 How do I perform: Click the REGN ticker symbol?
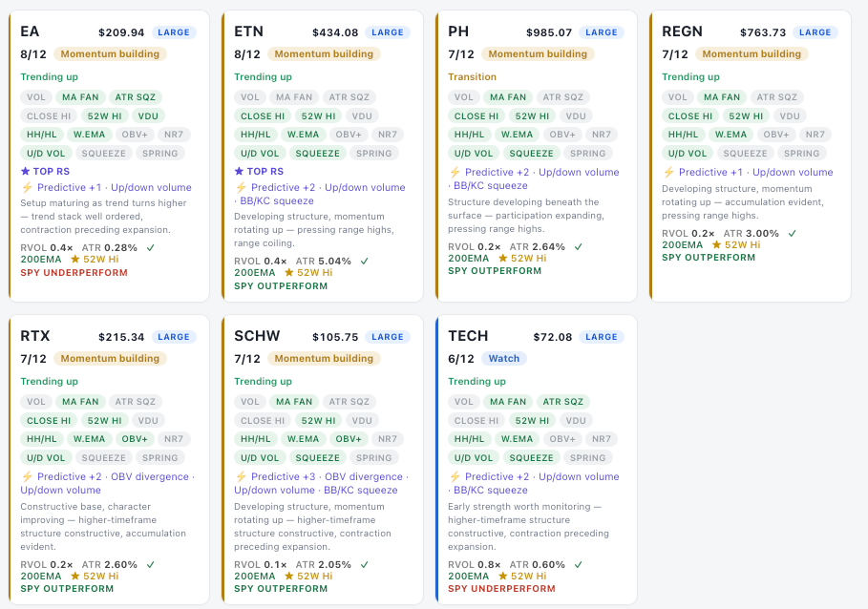[682, 31]
